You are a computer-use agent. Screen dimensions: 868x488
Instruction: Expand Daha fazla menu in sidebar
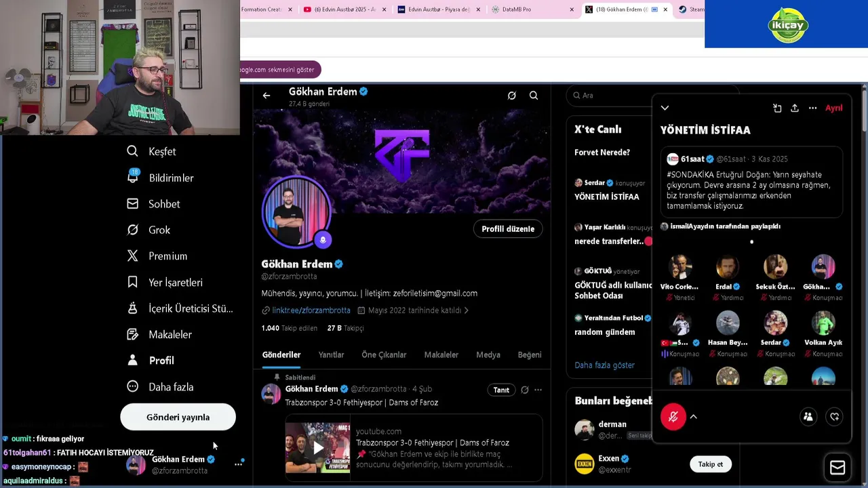(x=160, y=387)
